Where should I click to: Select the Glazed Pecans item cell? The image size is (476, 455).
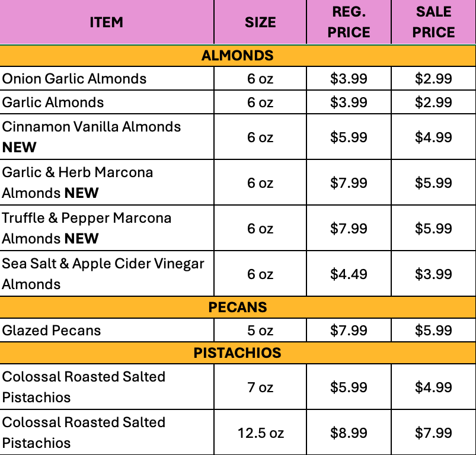(107, 330)
